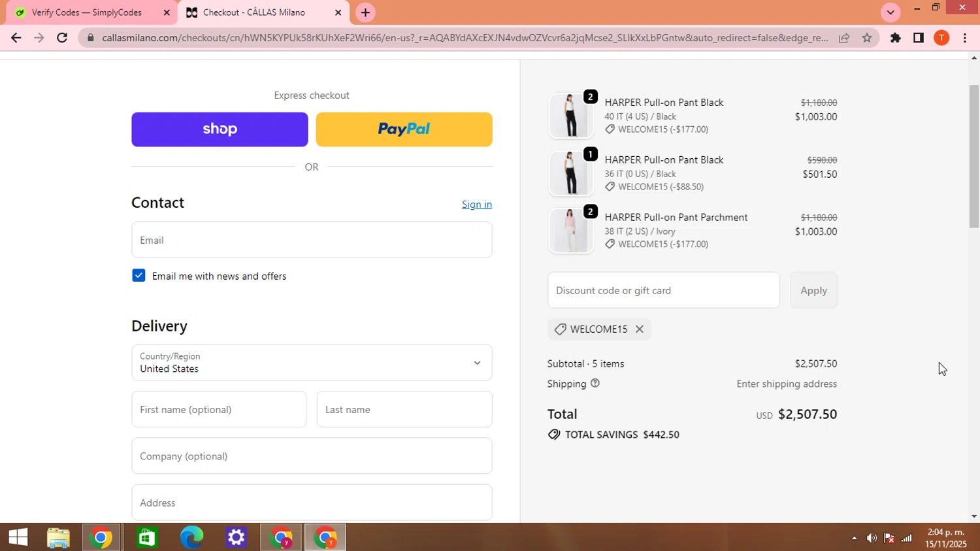980x551 pixels.
Task: Click the forward navigation arrow
Action: click(39, 38)
